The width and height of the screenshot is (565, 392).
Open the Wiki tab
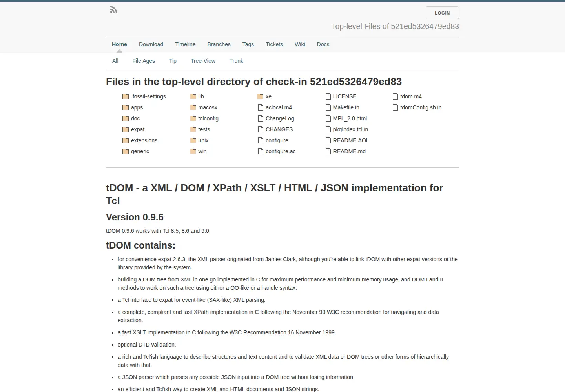pos(300,44)
